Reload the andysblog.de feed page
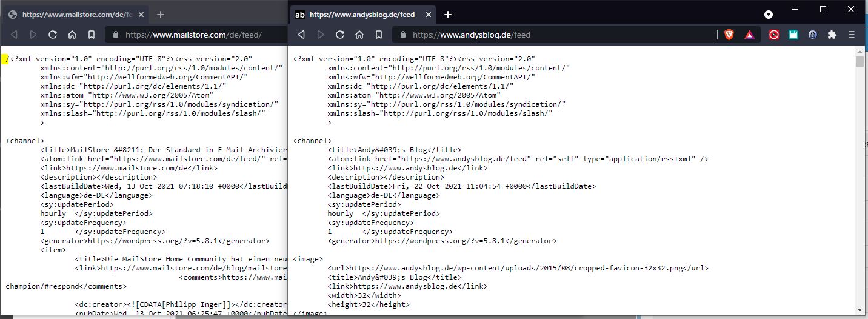The height and width of the screenshot is (319, 868). click(x=340, y=35)
